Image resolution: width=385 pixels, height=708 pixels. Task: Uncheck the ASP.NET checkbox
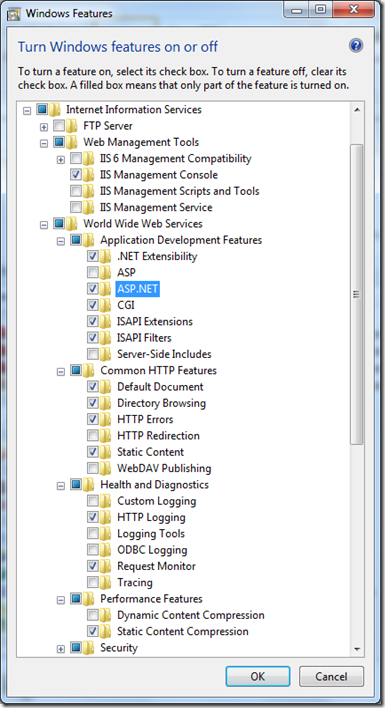pyautogui.click(x=93, y=289)
